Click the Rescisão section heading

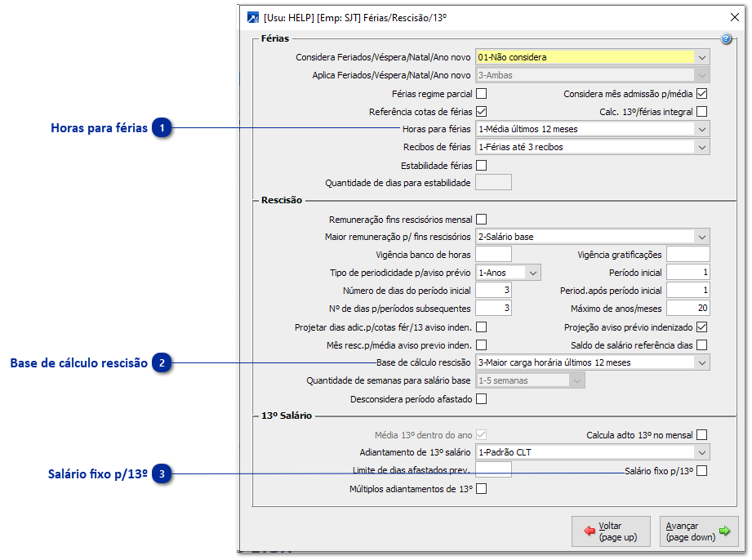tap(282, 200)
